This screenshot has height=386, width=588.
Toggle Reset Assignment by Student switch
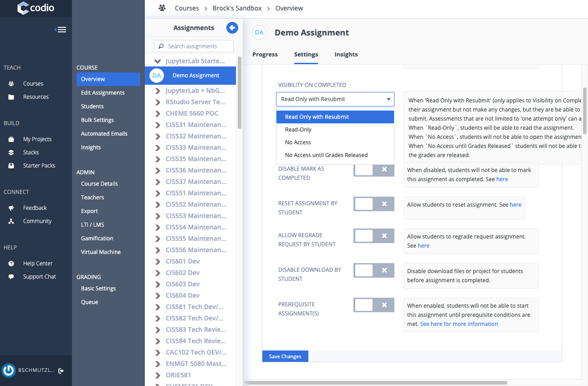click(374, 204)
